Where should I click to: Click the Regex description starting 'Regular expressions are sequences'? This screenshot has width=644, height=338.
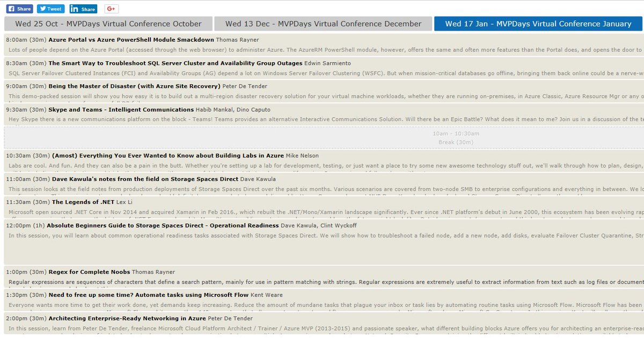[326, 282]
